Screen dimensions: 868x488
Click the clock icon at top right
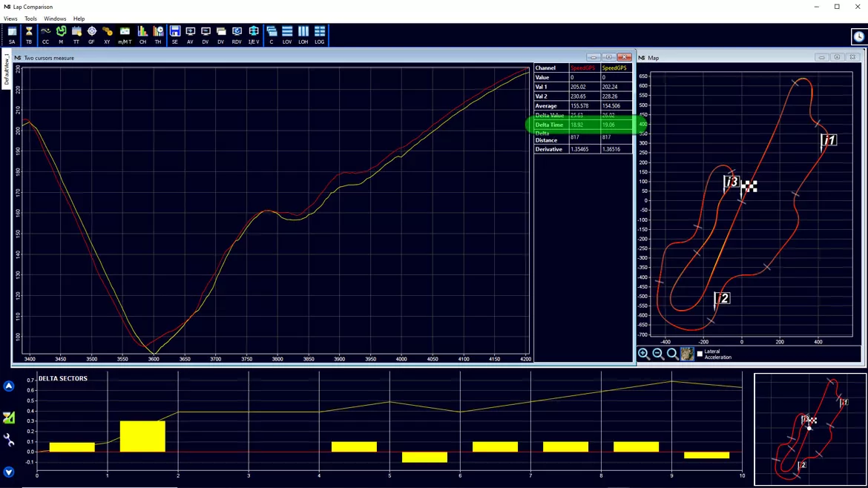(x=858, y=36)
